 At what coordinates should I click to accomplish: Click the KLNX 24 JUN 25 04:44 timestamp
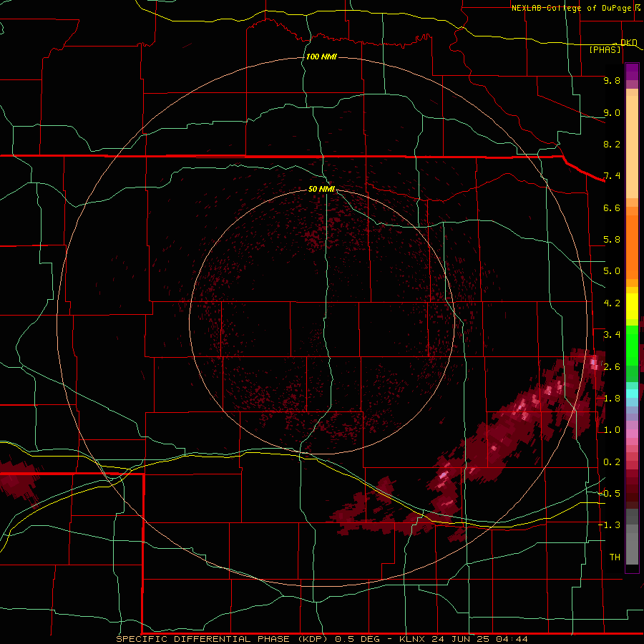(x=464, y=639)
